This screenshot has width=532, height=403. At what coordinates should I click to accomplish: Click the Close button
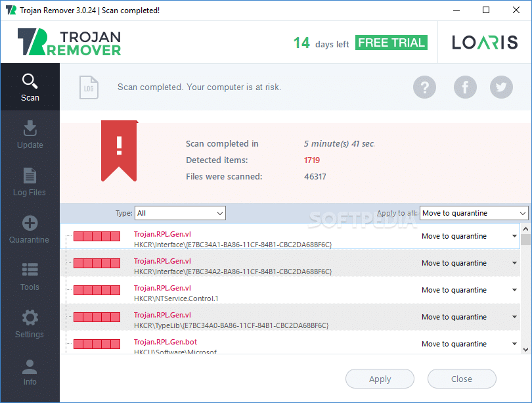[x=462, y=379]
